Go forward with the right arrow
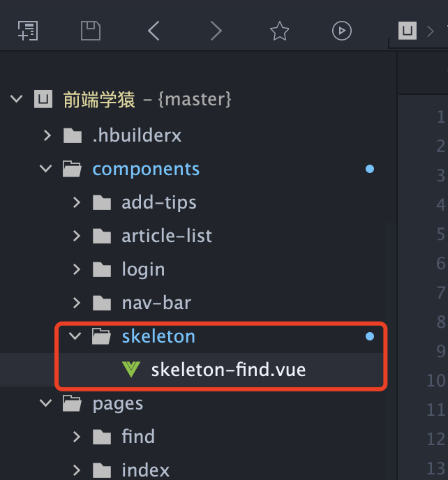This screenshot has height=480, width=448. tap(216, 31)
